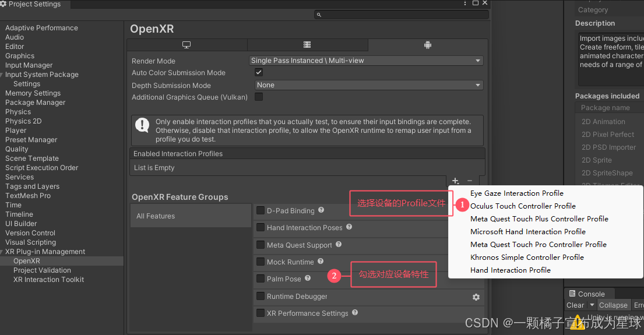Check the XR Performance Settings feature
644x335 pixels.
[x=261, y=313]
